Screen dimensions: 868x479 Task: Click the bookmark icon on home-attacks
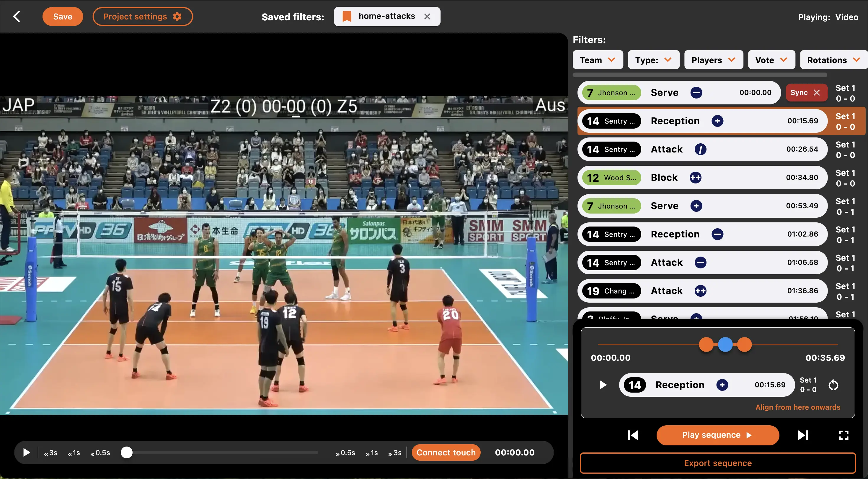coord(347,17)
